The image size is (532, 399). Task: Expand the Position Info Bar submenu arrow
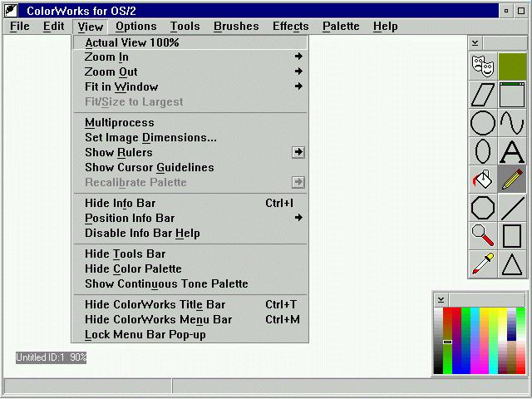pos(298,218)
